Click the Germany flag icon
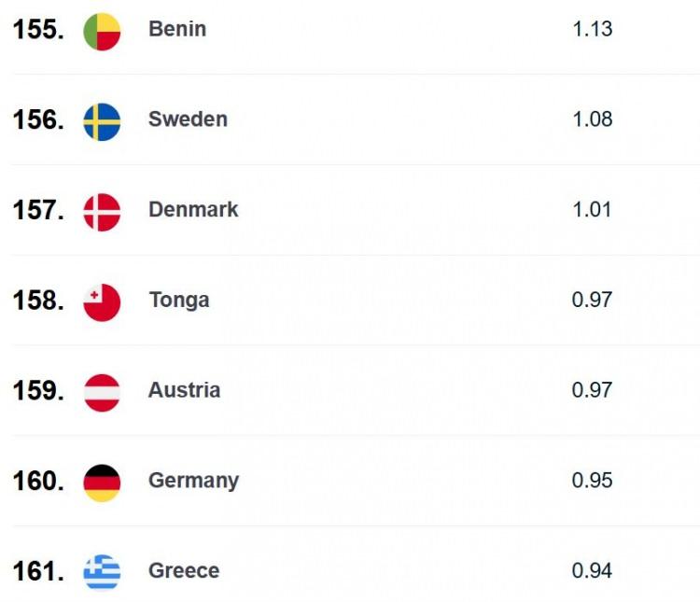The height and width of the screenshot is (602, 700). pos(102,483)
